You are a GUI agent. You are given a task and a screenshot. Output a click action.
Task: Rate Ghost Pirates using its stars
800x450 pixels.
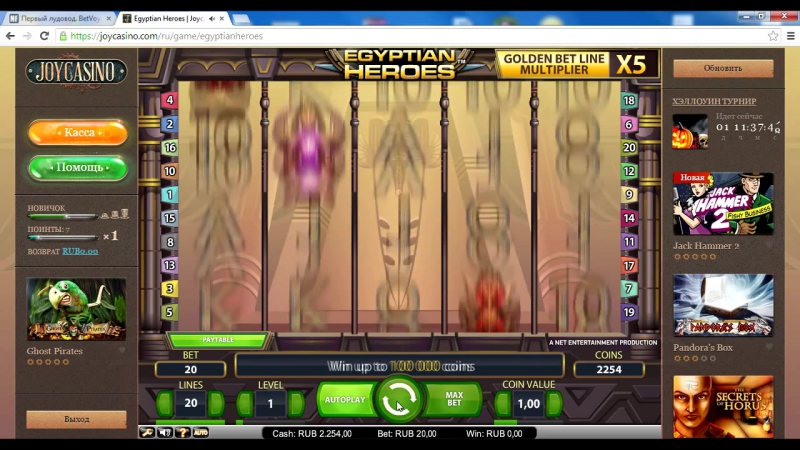tap(48, 362)
